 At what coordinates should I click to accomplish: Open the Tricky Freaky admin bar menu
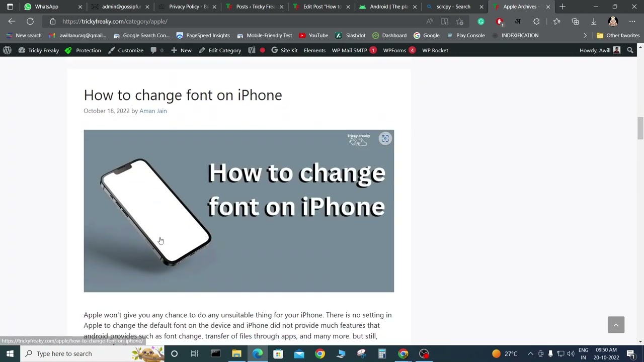click(39, 50)
